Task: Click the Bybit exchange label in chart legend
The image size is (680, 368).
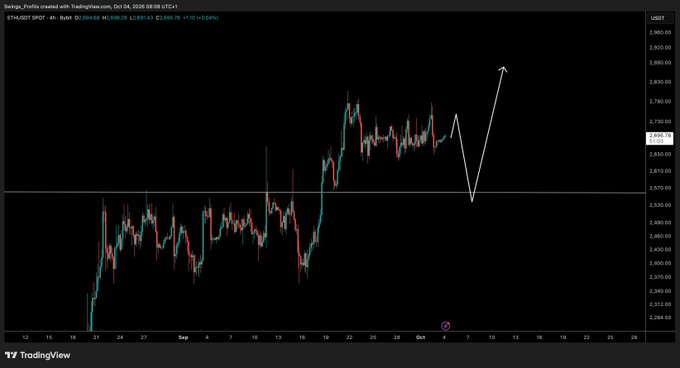Action: tap(66, 18)
